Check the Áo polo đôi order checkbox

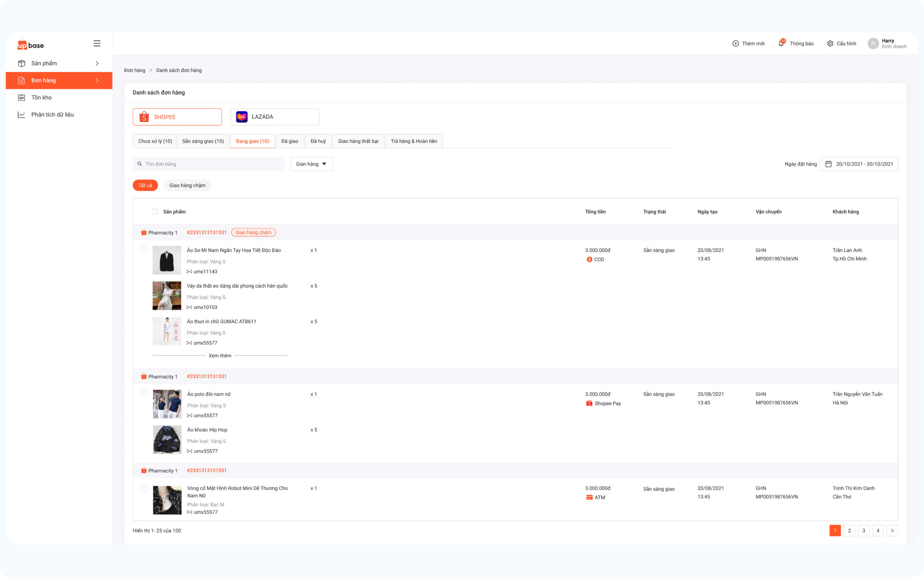(x=144, y=393)
